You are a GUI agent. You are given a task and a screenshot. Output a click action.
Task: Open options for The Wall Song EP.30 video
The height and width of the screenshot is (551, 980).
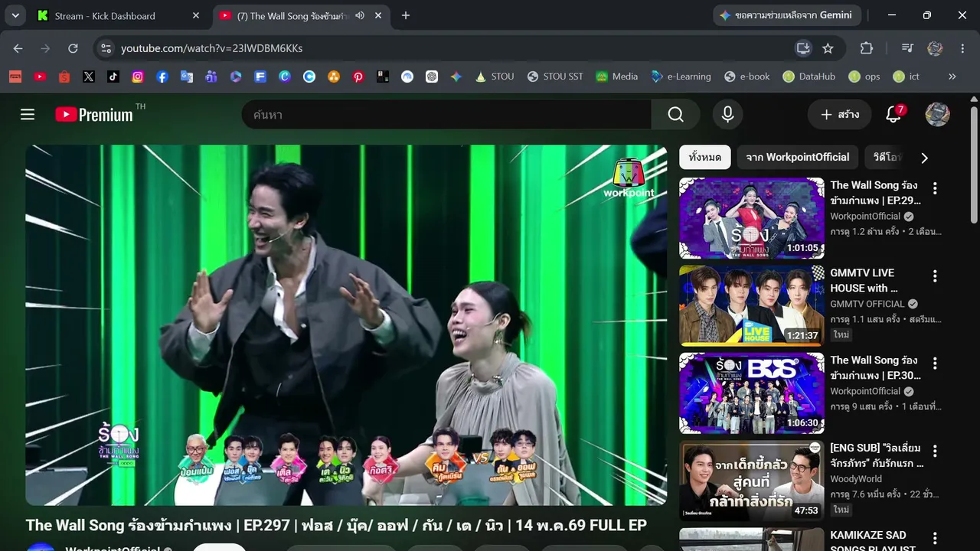(934, 363)
